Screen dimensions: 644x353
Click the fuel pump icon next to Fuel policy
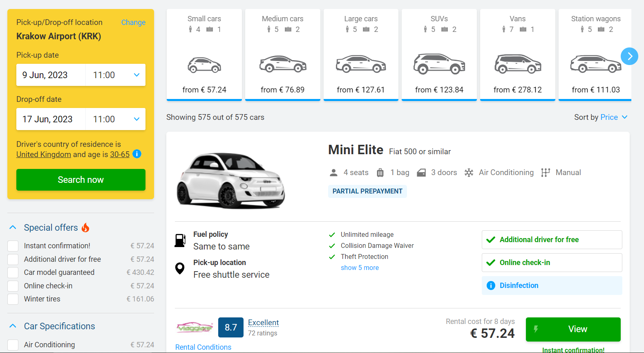pos(180,240)
